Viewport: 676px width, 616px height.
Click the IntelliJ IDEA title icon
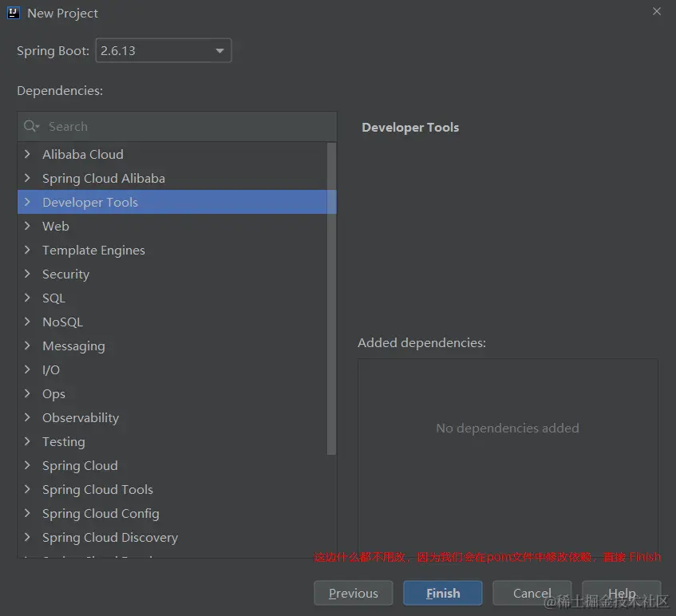pyautogui.click(x=14, y=13)
